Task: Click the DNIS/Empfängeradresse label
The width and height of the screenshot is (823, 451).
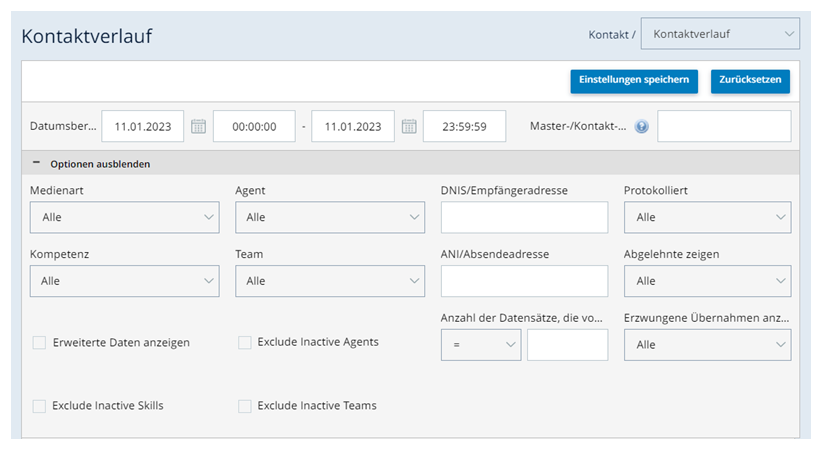Action: (x=504, y=191)
